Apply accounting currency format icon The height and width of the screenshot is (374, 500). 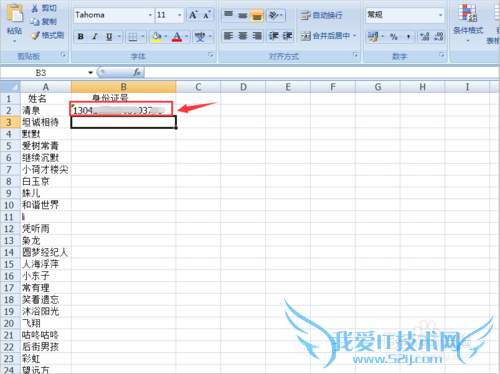[x=373, y=36]
